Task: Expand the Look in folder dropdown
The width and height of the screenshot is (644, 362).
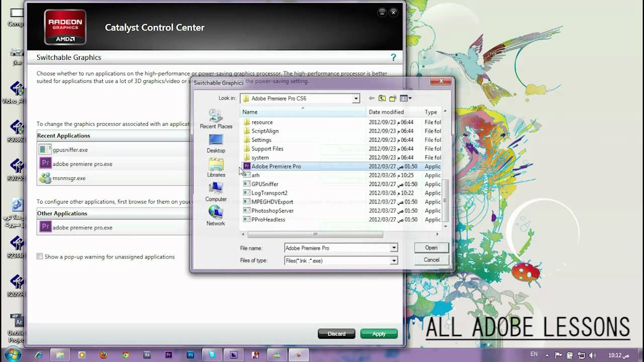Action: [356, 99]
